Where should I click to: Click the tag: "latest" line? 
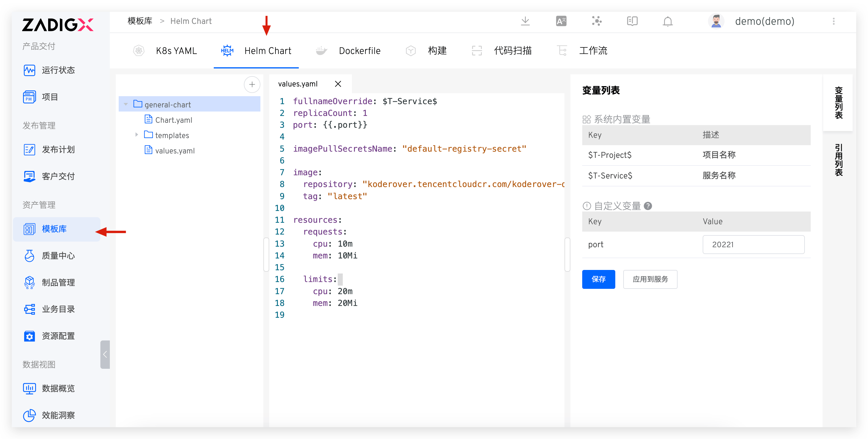[335, 196]
